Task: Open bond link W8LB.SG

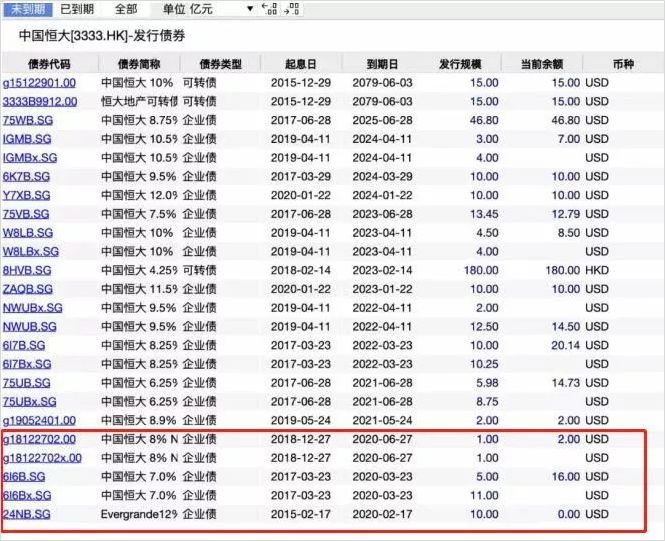Action: pyautogui.click(x=28, y=233)
